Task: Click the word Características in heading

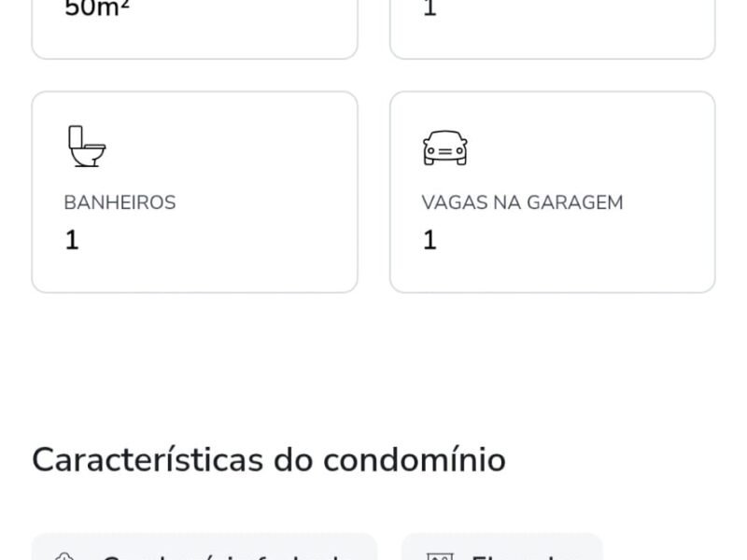Action: [x=148, y=460]
